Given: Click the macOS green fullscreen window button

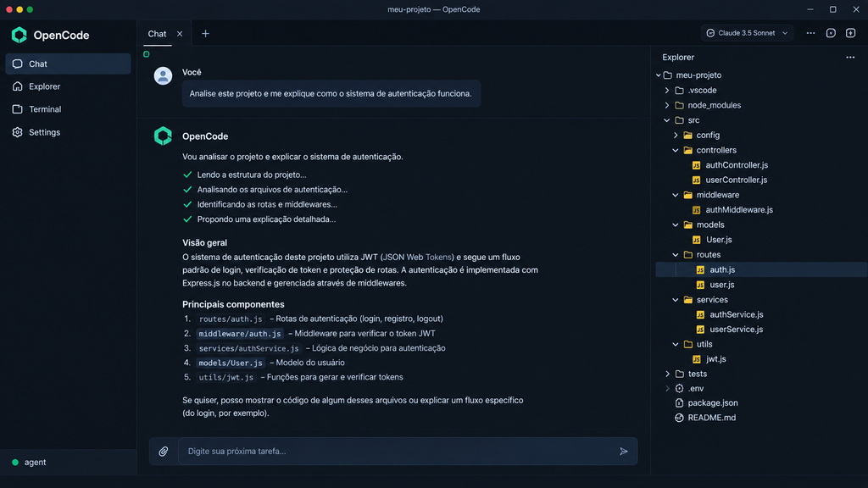Looking at the screenshot, I should pos(30,9).
